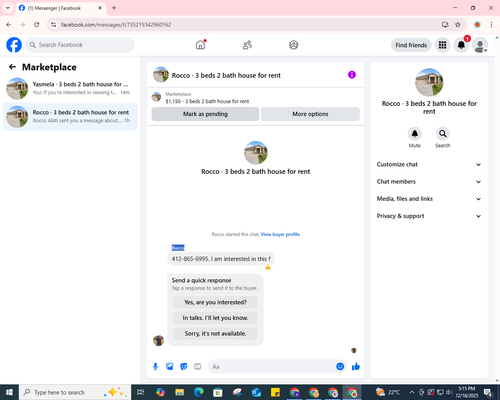The image size is (500, 400).
Task: Click the house avatar in the right info panel
Action: tap(429, 82)
